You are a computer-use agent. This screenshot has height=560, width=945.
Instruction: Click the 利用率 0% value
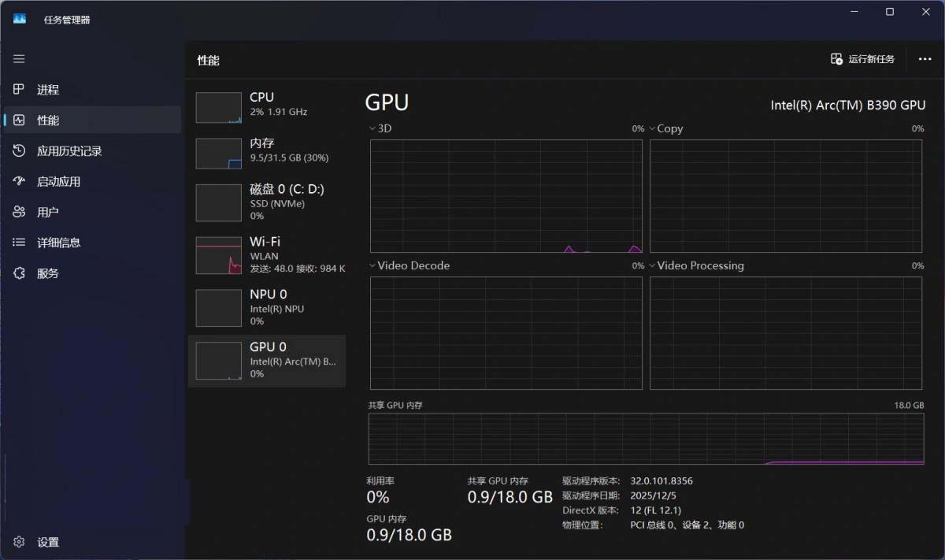click(378, 497)
